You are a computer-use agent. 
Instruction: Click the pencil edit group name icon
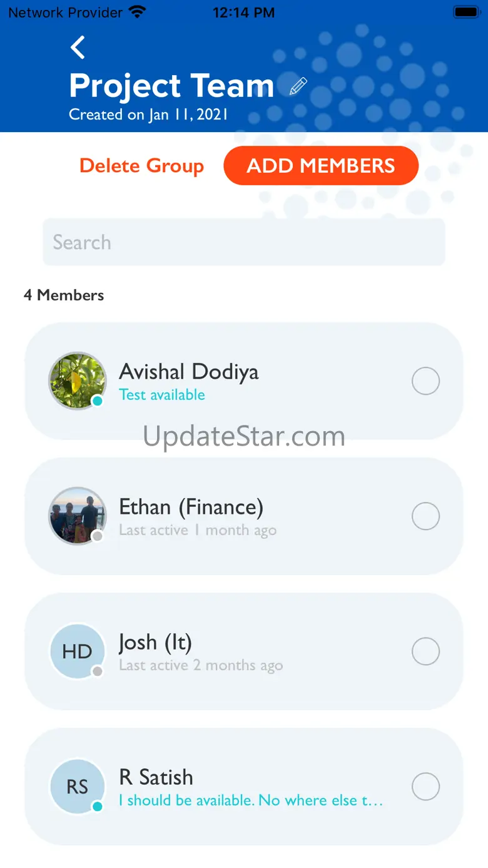(298, 86)
